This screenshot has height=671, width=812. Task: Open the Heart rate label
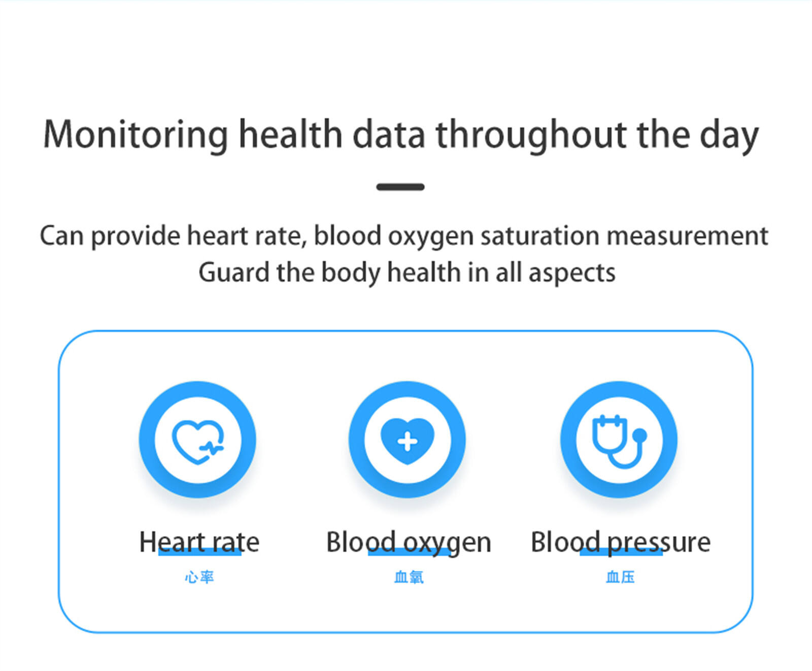click(x=199, y=542)
